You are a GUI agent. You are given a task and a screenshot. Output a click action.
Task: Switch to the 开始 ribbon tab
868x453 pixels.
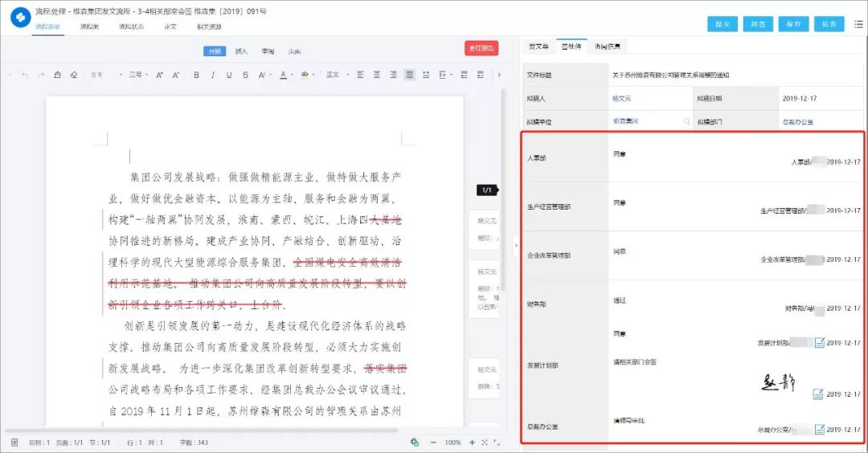point(215,51)
